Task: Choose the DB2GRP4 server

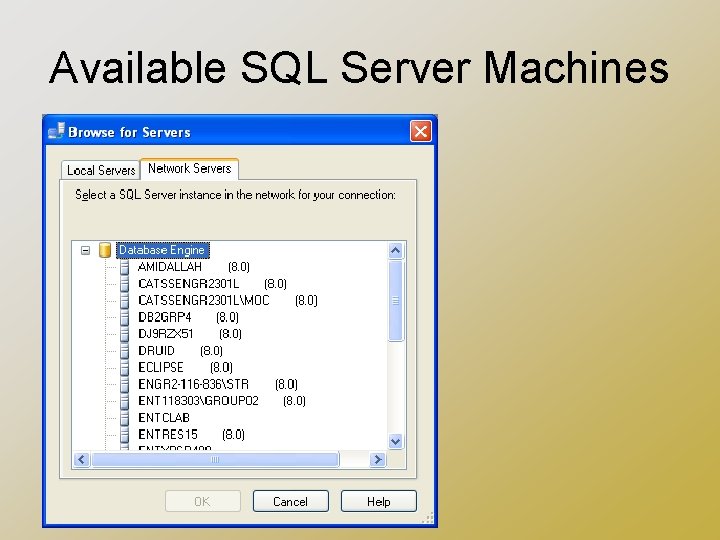Action: click(188, 317)
